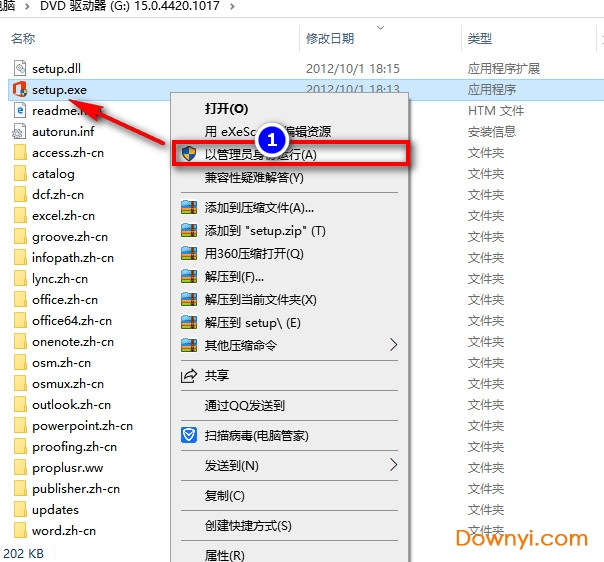The image size is (604, 562).
Task: Click the shield icon for Run as administrator
Action: [187, 154]
